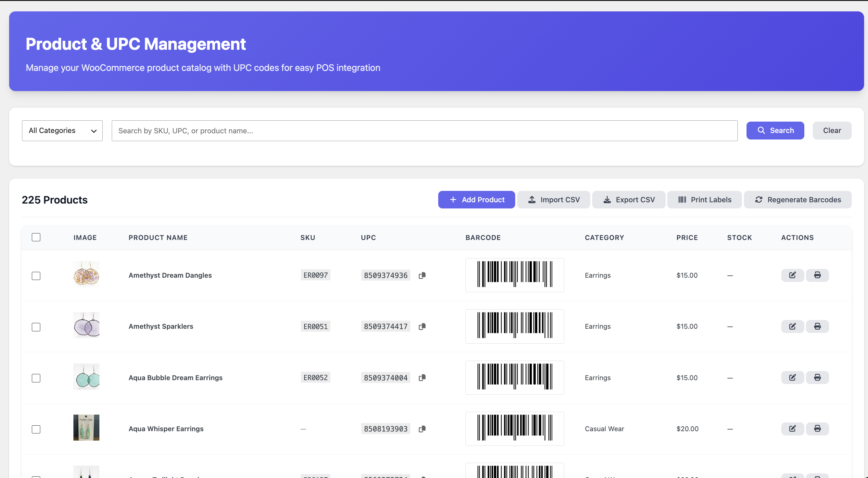Edit the Aqua Bubble Dream Earrings product

tap(793, 378)
